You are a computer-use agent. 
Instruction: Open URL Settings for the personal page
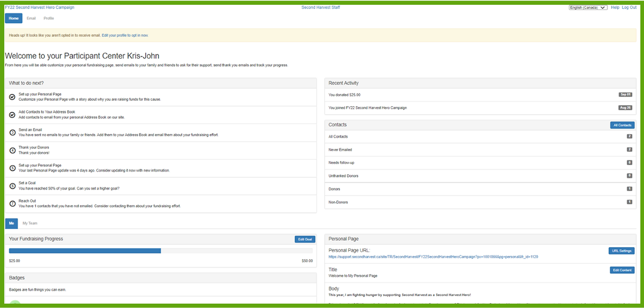621,251
